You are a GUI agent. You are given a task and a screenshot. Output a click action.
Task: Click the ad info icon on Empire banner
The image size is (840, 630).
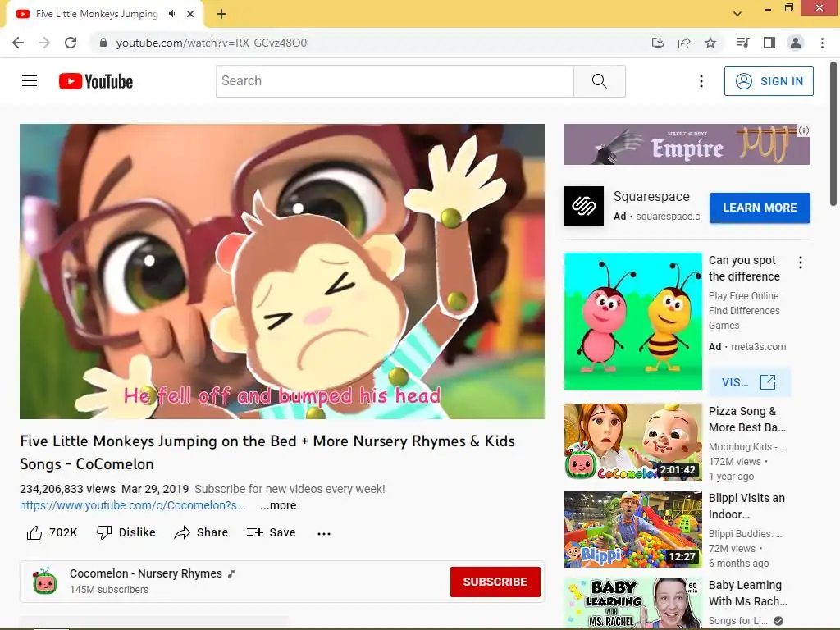pyautogui.click(x=804, y=130)
